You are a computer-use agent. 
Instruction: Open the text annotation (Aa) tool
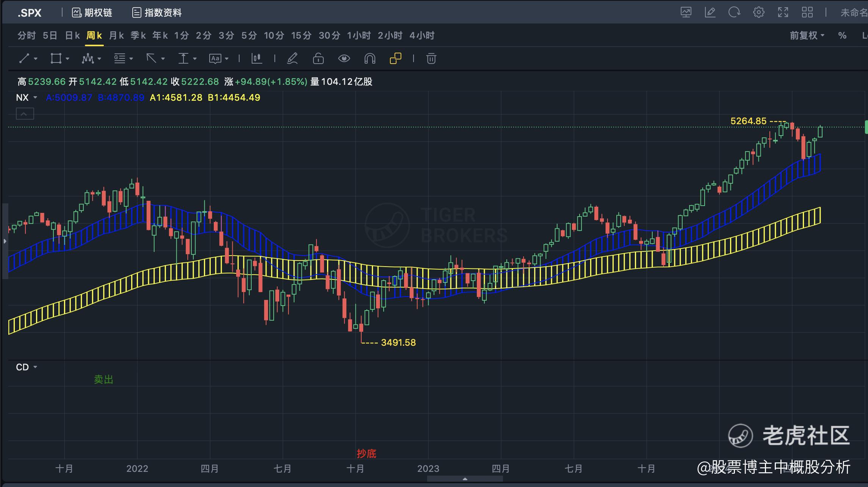coord(215,59)
